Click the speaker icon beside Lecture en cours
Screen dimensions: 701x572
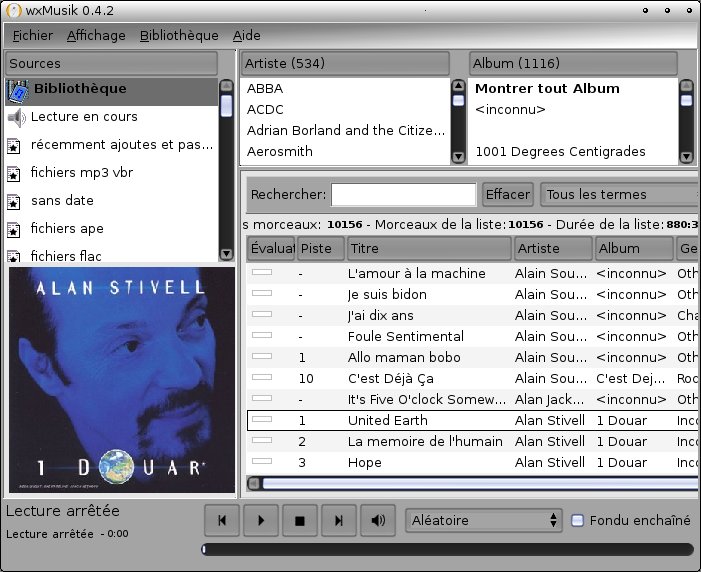click(x=17, y=118)
